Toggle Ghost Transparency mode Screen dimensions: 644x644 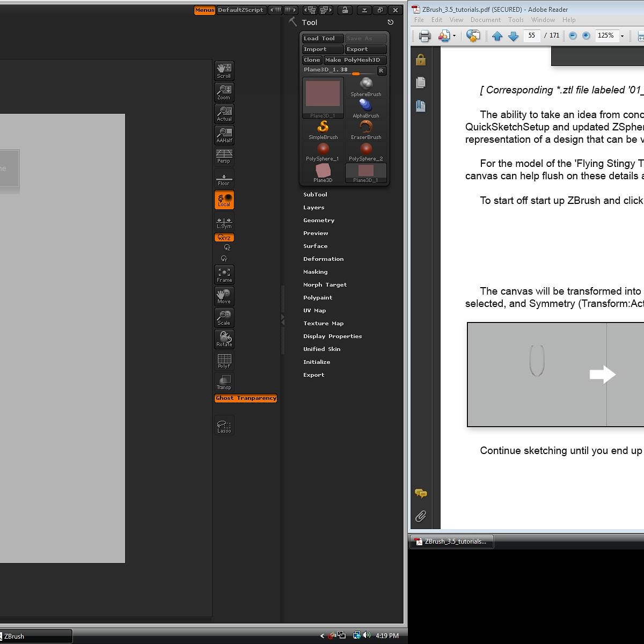point(245,398)
